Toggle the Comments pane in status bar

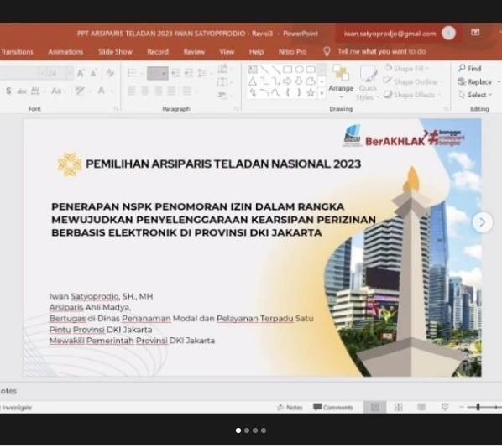click(333, 408)
